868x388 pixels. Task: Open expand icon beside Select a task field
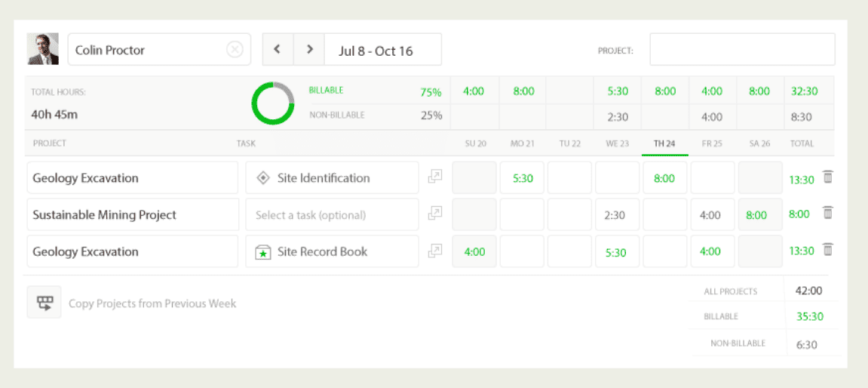click(434, 214)
